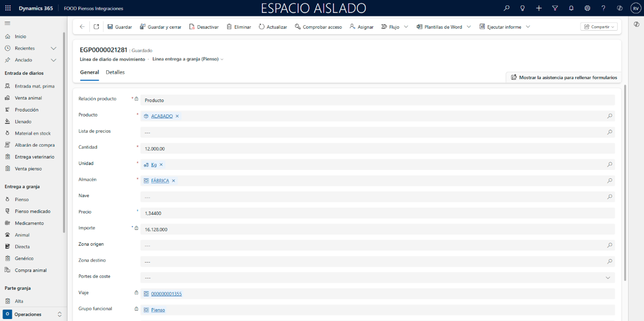Click the advanced filter funnel icon

[x=555, y=8]
